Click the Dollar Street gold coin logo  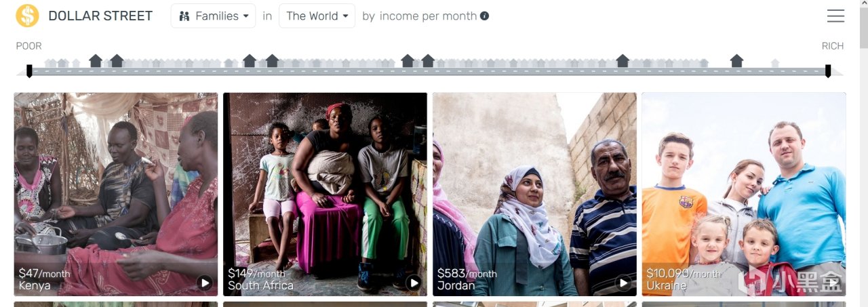tap(27, 16)
